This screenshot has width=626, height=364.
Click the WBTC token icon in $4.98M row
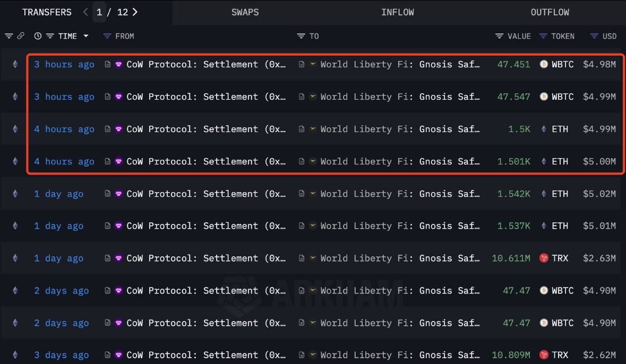[544, 64]
